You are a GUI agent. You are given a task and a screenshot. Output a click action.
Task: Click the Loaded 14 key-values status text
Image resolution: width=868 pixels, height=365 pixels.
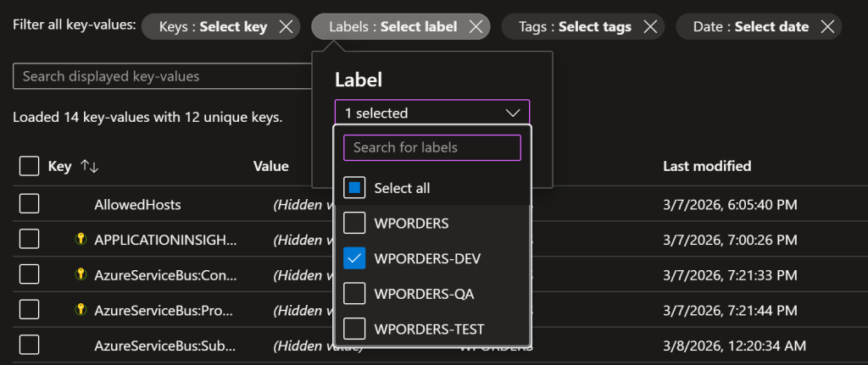147,117
